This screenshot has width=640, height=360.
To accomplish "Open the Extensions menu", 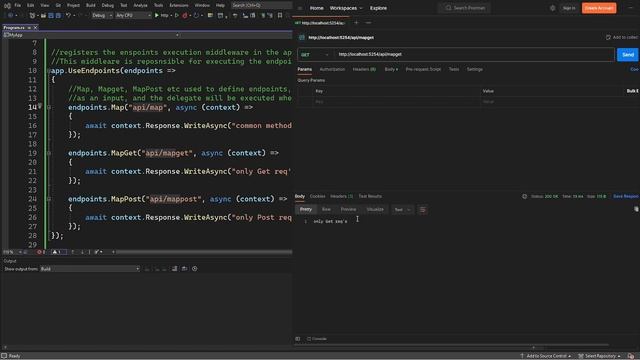I will pos(179,5).
